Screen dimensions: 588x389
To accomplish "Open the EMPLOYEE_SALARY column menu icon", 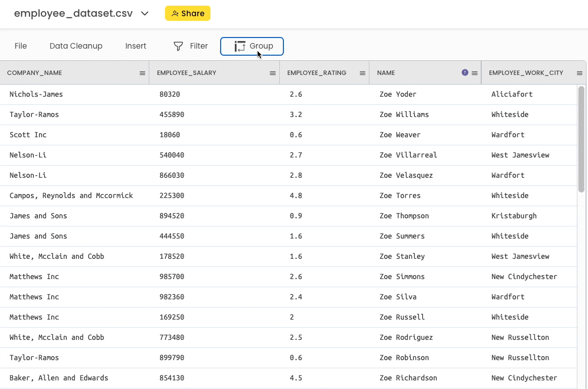I will pos(273,73).
